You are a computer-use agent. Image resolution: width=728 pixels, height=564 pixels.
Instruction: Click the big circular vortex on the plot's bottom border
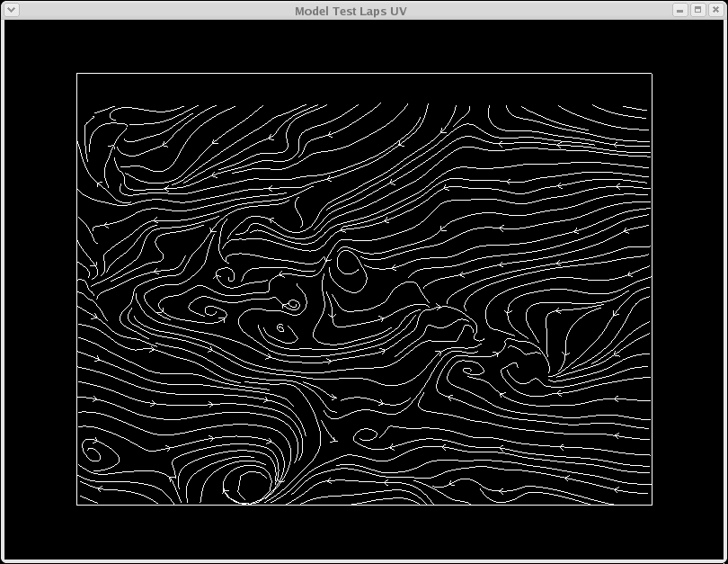[247, 488]
